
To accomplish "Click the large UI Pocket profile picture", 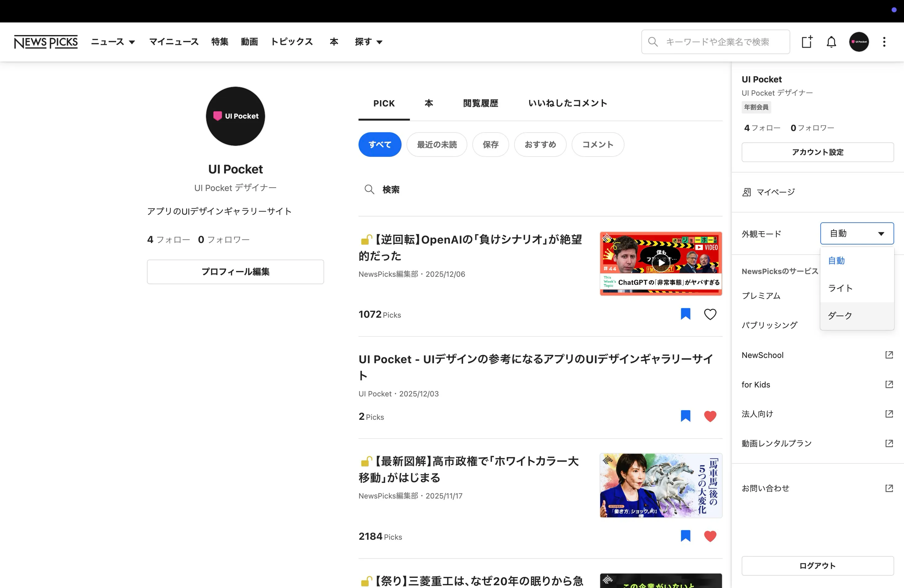I will click(235, 116).
